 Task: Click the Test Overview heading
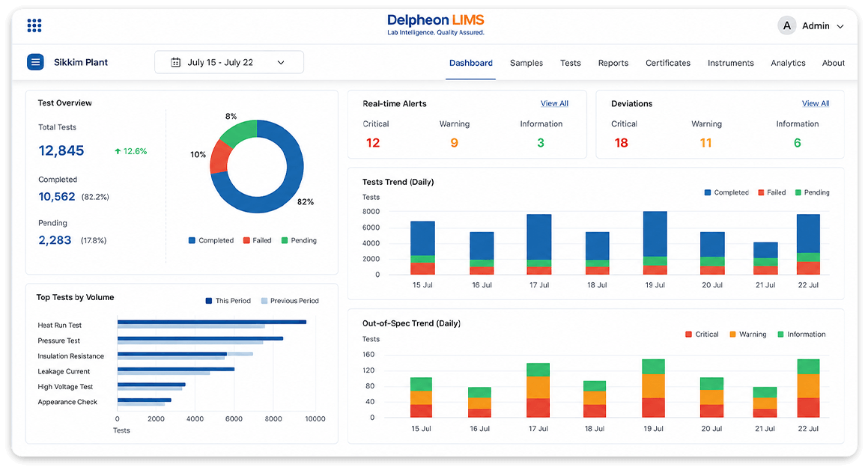pos(64,103)
